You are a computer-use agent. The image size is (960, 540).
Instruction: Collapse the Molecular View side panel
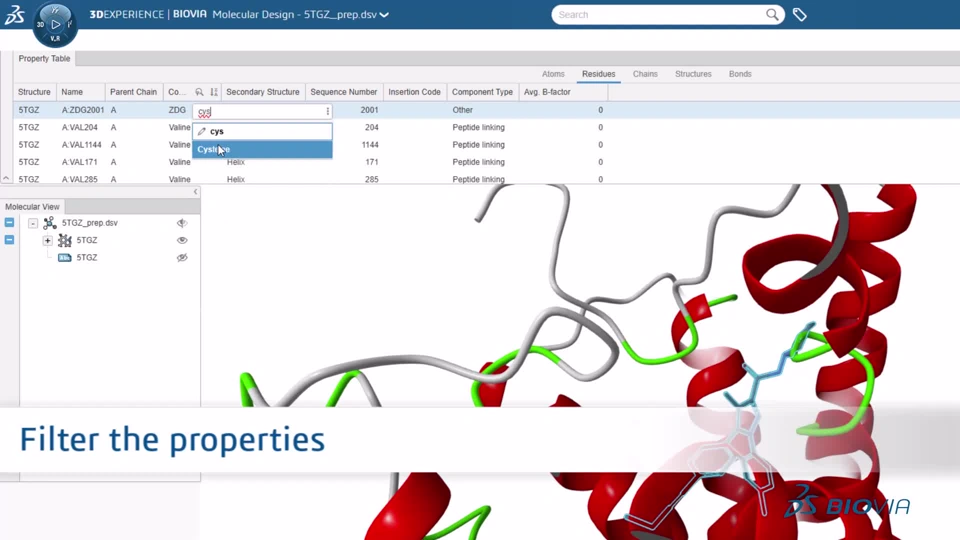[195, 192]
